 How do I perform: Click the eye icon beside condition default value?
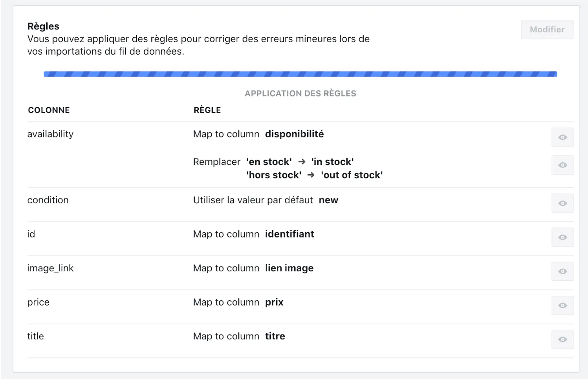coord(562,203)
